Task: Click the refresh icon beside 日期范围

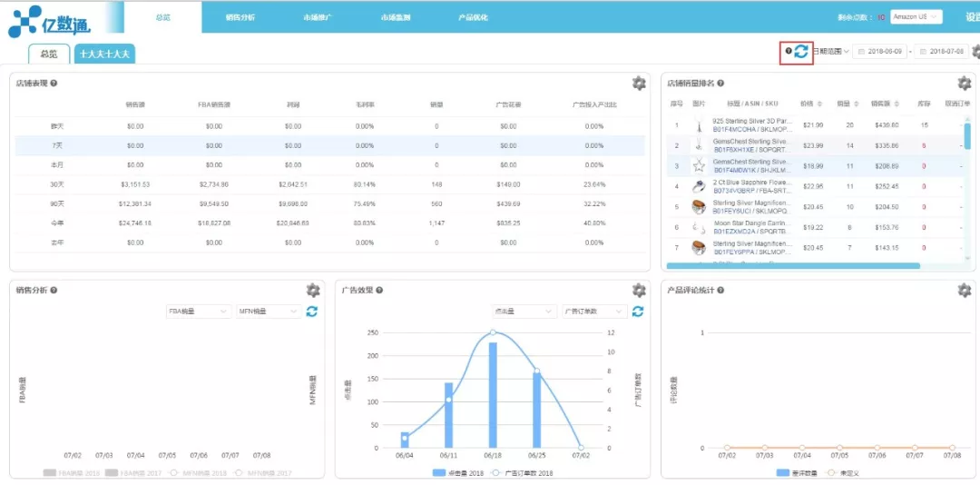Action: pyautogui.click(x=800, y=52)
